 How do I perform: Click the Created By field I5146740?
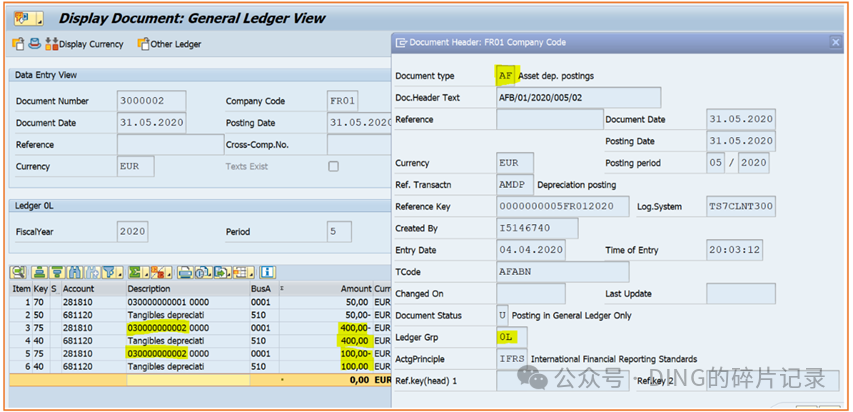[537, 228]
